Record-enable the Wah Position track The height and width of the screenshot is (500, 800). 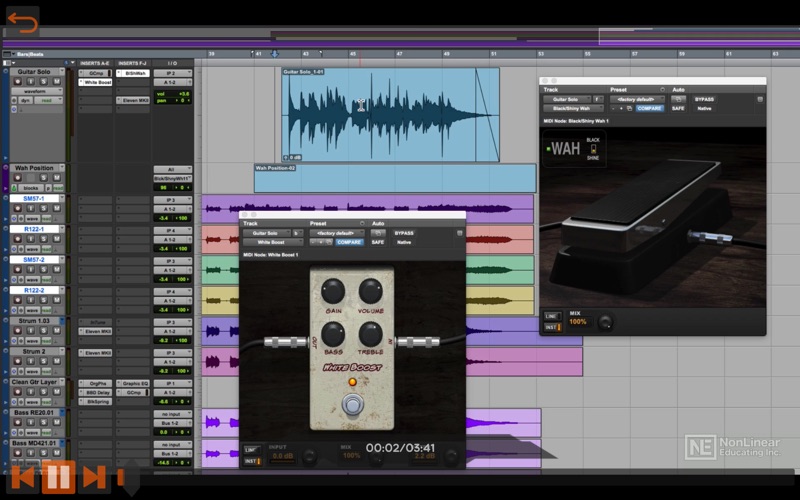tap(17, 178)
